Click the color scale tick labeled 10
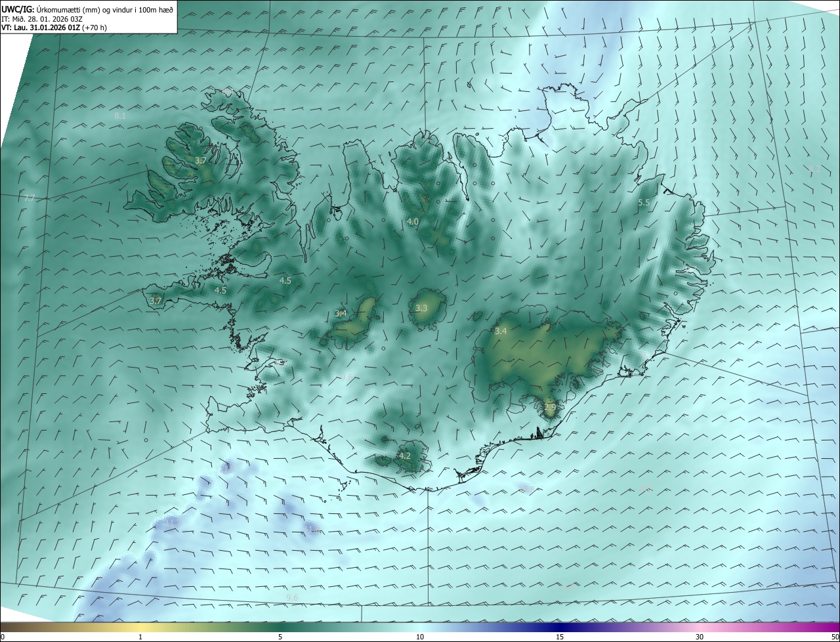 pos(420,637)
